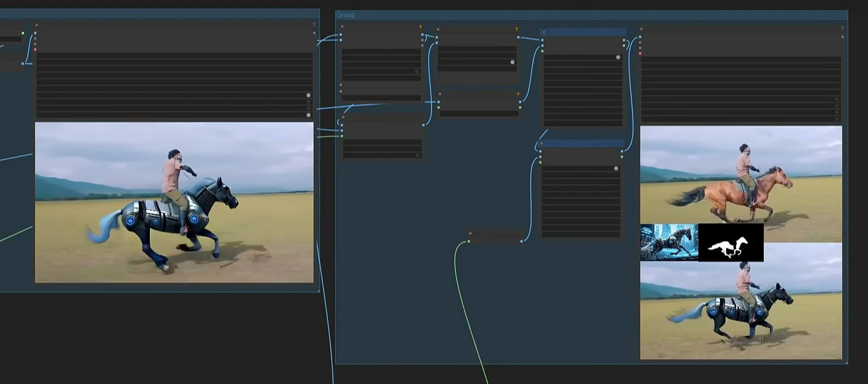The width and height of the screenshot is (868, 384).
Task: Switch the round toggle in lower blue-header node
Action: 616,169
